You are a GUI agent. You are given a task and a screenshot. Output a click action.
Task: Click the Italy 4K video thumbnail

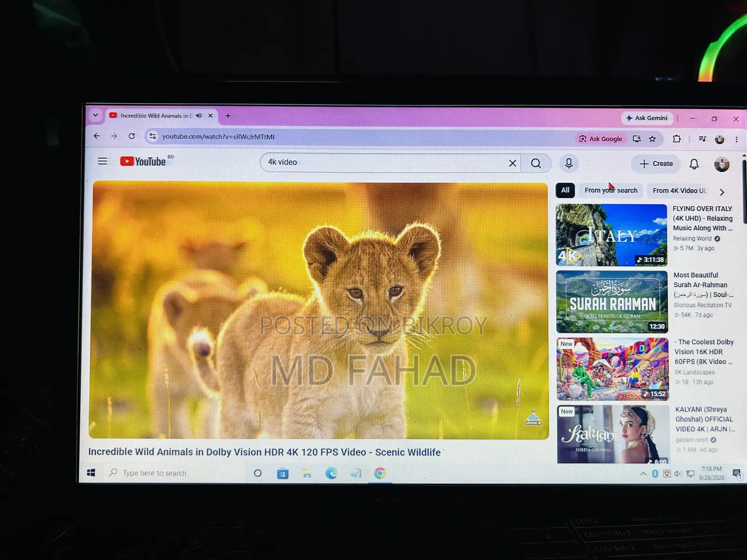612,235
